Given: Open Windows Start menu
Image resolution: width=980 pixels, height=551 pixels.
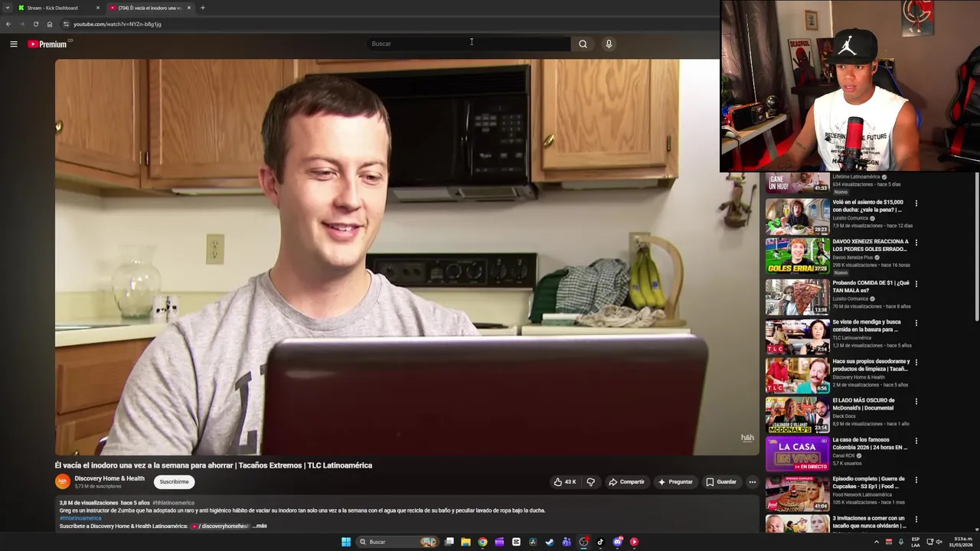Looking at the screenshot, I should pos(346,542).
